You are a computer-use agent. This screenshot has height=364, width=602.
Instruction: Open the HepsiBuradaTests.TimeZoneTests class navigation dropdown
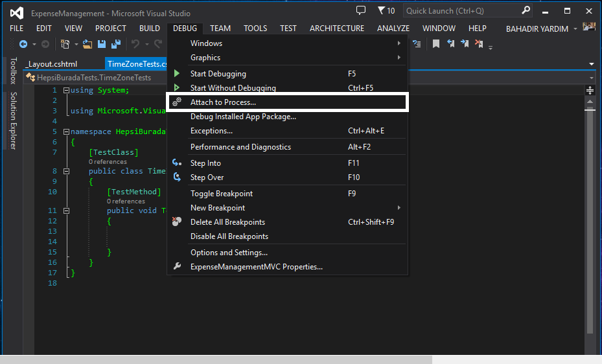(96, 78)
